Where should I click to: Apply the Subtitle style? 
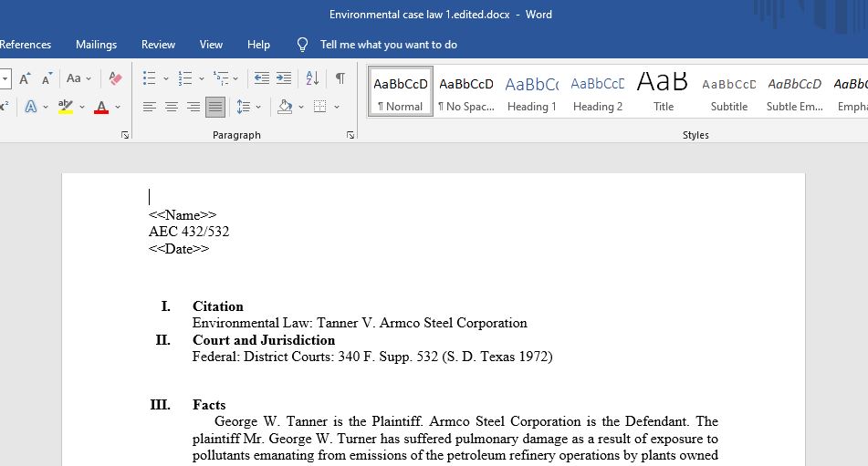pos(729,92)
